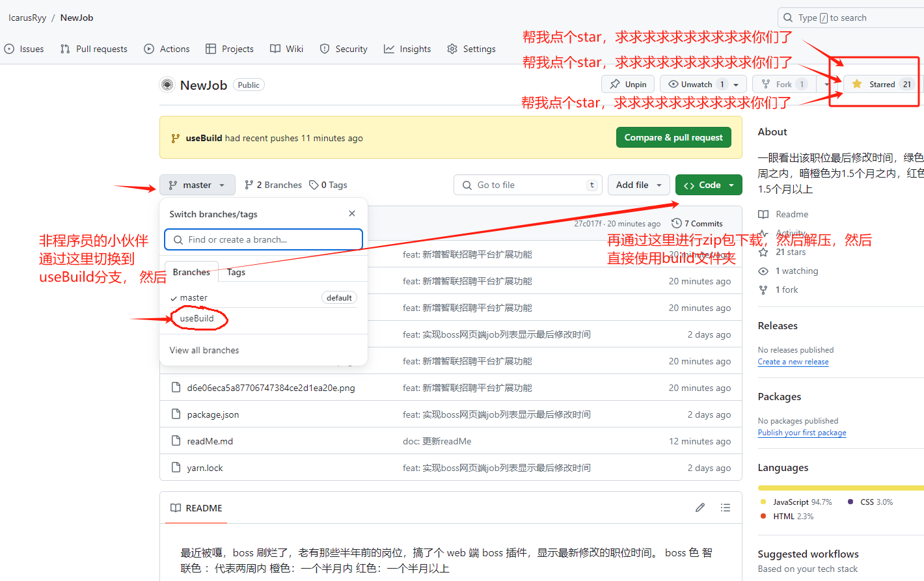
Task: View the 1 fork link
Action: 778,290
